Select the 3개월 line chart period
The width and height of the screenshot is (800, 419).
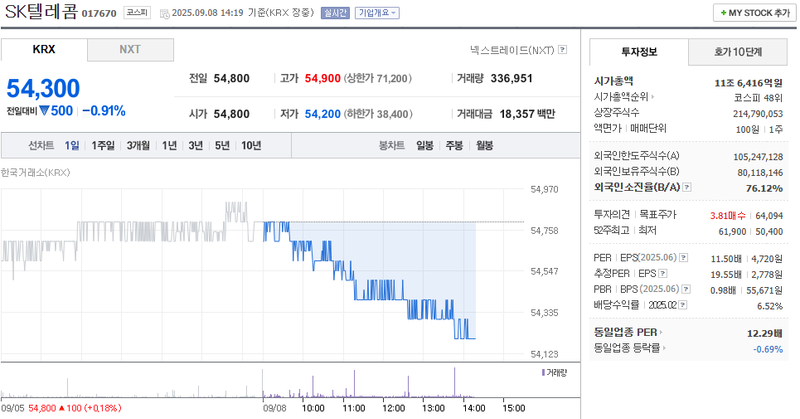[x=138, y=145]
